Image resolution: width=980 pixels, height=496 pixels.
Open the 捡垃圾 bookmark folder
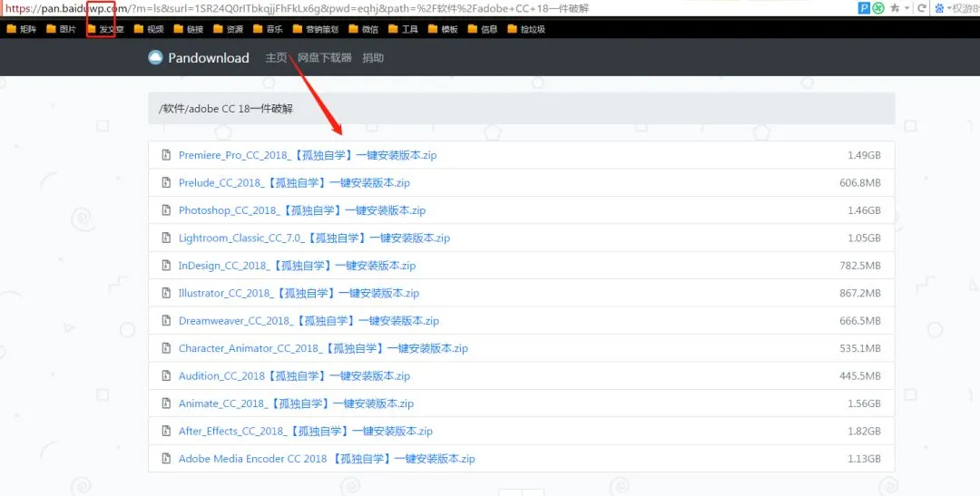pos(526,29)
